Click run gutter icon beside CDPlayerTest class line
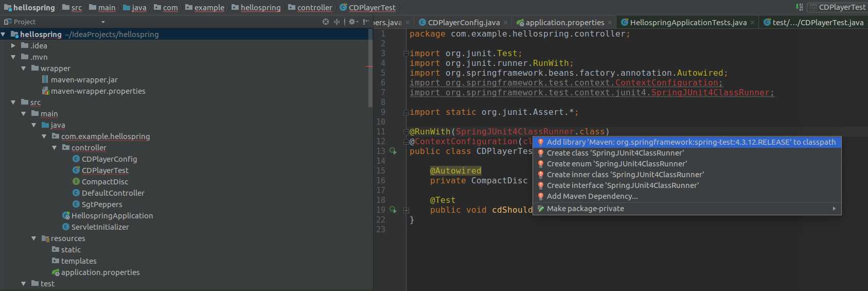Viewport: 868px width, 291px height. pos(393,151)
